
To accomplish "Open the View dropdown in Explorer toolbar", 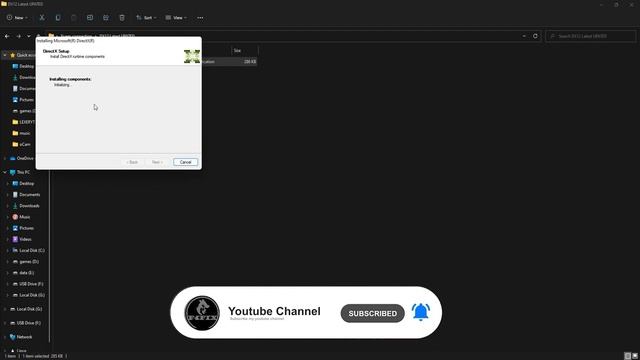I will tap(176, 18).
